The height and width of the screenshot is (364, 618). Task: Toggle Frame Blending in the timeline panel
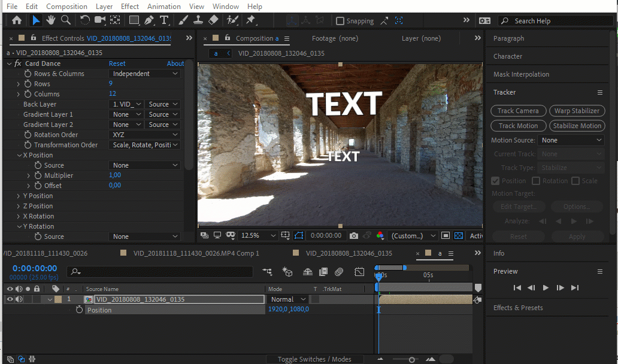325,272
